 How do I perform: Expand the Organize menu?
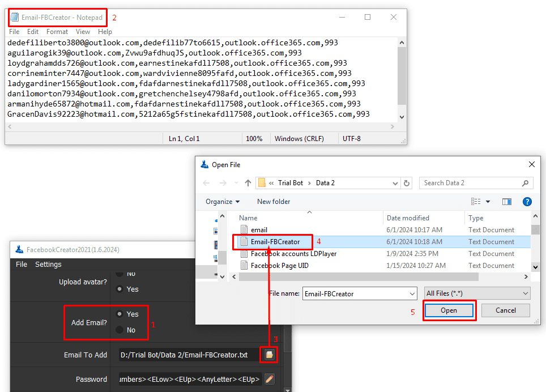click(223, 202)
